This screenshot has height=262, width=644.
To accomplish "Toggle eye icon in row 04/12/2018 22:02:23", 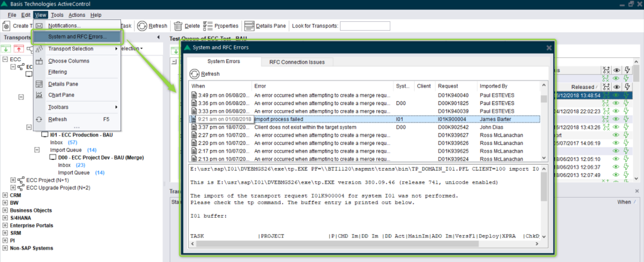I will (x=616, y=111).
